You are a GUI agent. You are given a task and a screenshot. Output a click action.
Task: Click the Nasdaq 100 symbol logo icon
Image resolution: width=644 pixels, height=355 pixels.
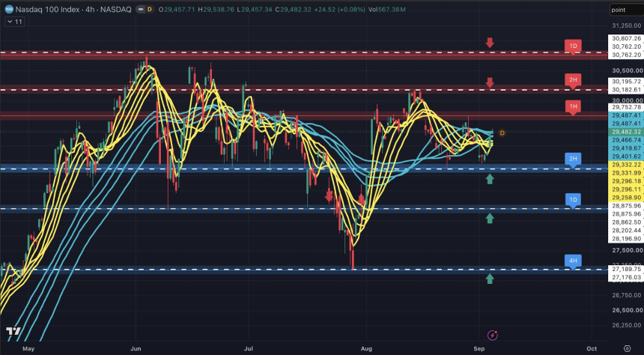click(10, 9)
